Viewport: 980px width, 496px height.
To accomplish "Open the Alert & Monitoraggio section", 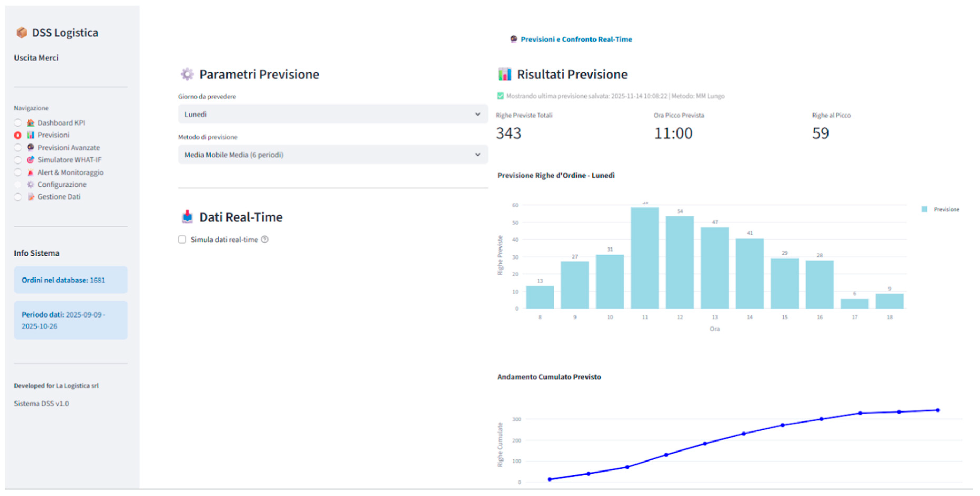I will [x=70, y=172].
